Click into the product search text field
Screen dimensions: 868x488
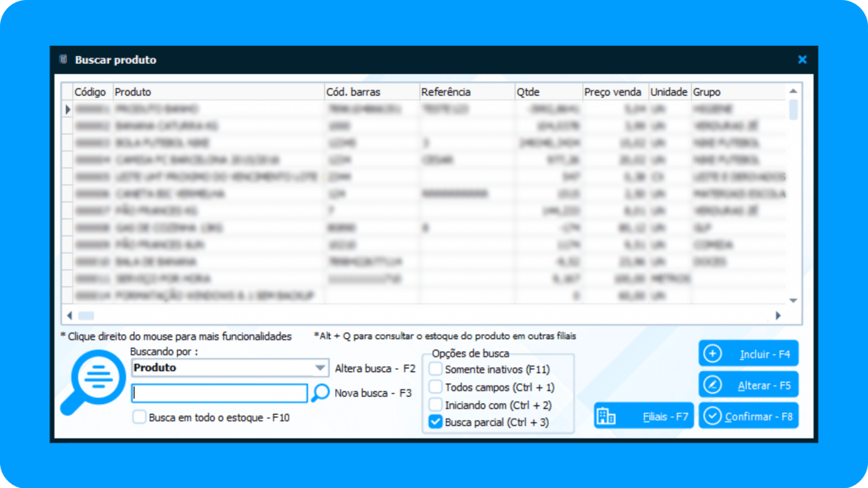coord(220,393)
